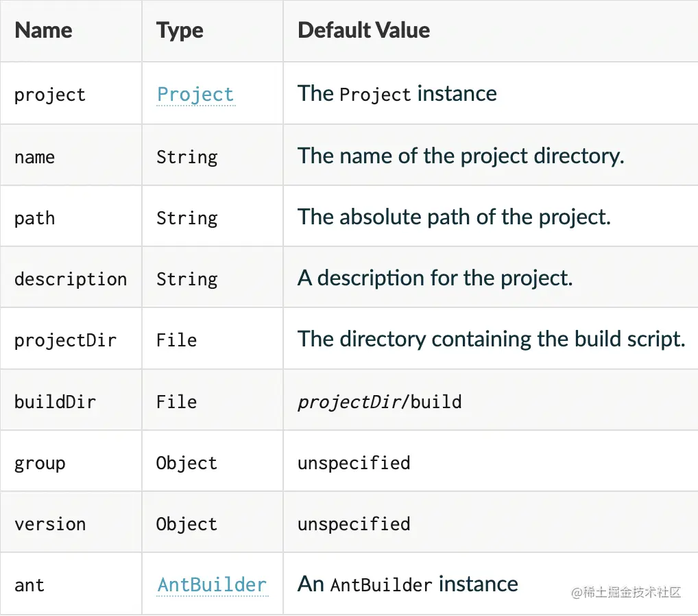Click the buildDir property cell
This screenshot has width=698, height=616.
(x=56, y=401)
